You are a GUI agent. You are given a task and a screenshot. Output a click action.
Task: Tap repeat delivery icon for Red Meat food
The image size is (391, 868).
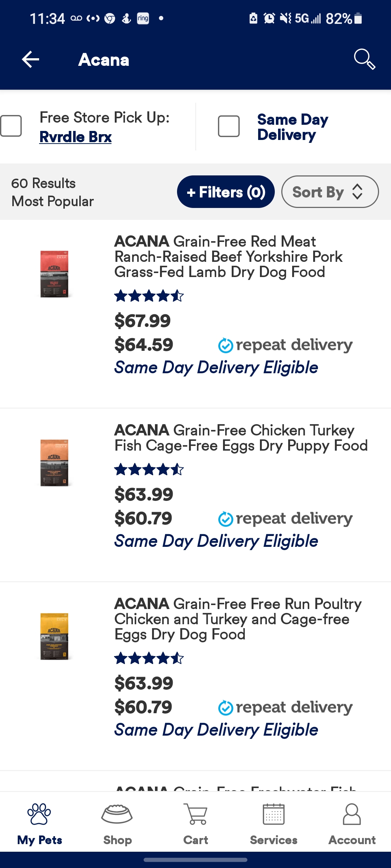[x=226, y=345]
